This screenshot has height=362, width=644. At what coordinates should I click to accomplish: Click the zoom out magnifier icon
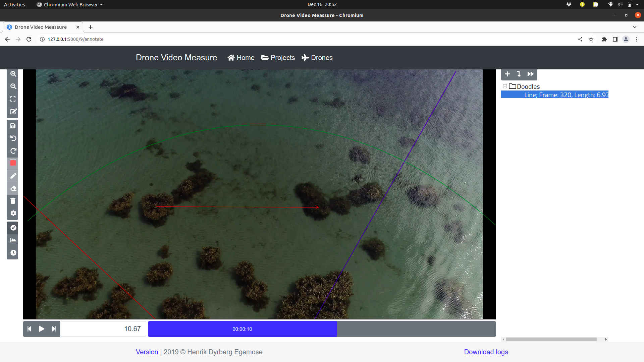coord(13,86)
